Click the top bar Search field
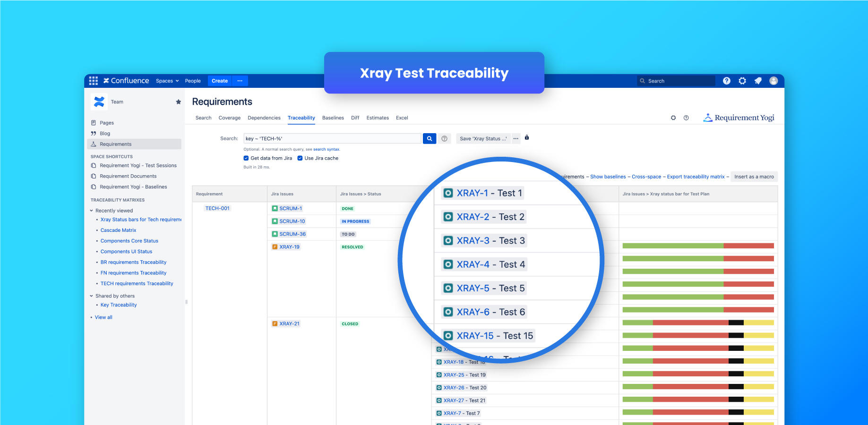 (676, 81)
